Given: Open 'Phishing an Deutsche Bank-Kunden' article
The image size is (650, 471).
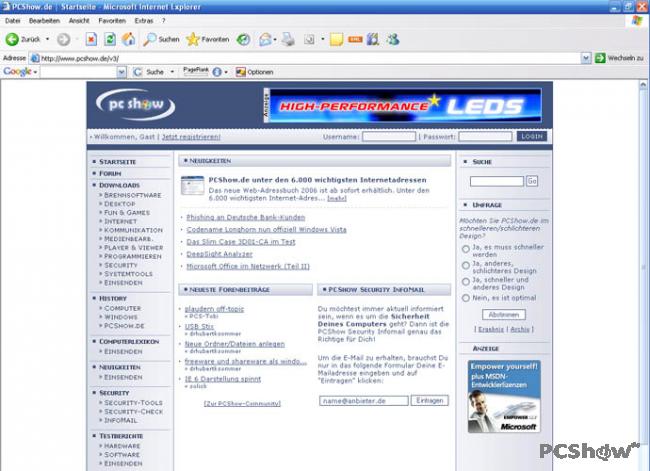Looking at the screenshot, I should (x=246, y=217).
